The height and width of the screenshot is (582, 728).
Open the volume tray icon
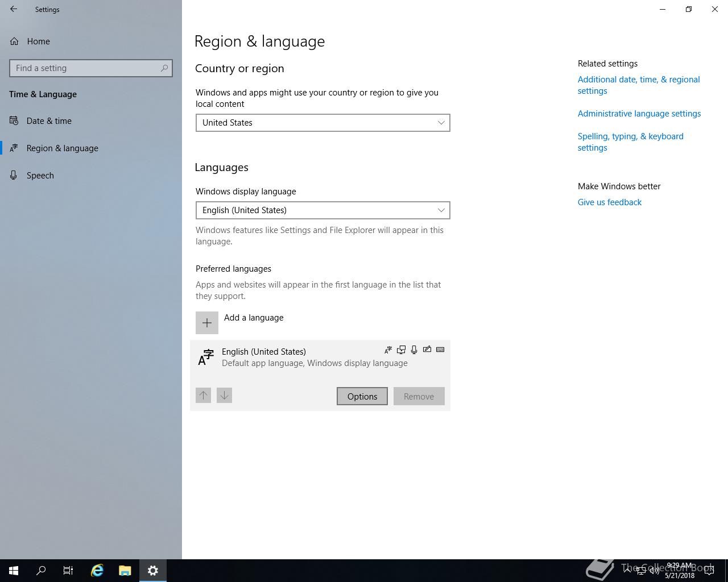click(x=655, y=571)
